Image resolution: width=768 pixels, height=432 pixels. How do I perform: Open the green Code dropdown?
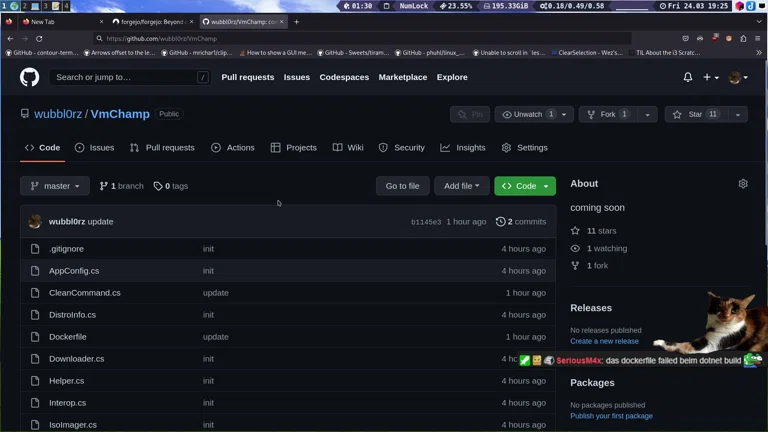525,186
